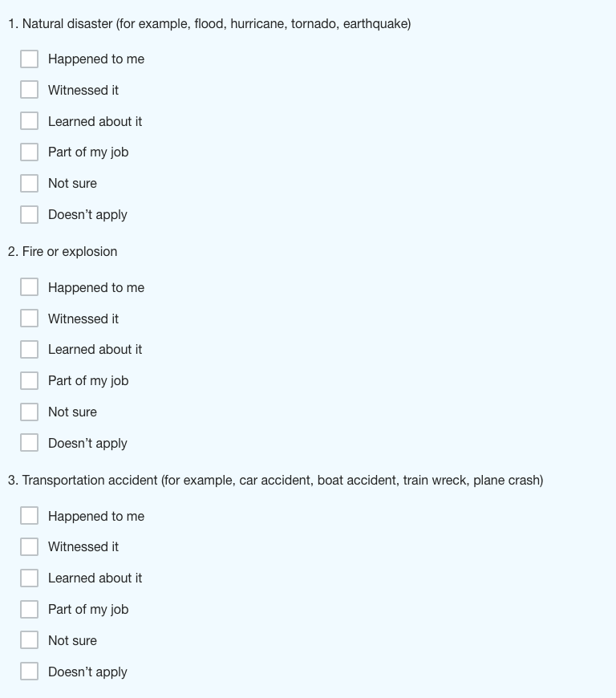The height and width of the screenshot is (698, 616).
Task: Check "Witnessed it" for Fire or explosion
Action: (x=30, y=318)
